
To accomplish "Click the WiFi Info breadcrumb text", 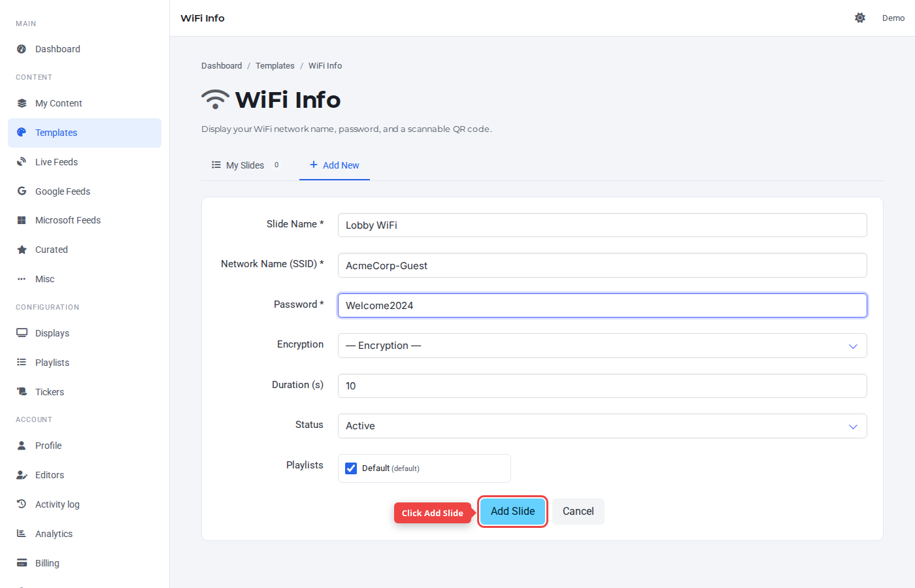I will click(x=325, y=66).
